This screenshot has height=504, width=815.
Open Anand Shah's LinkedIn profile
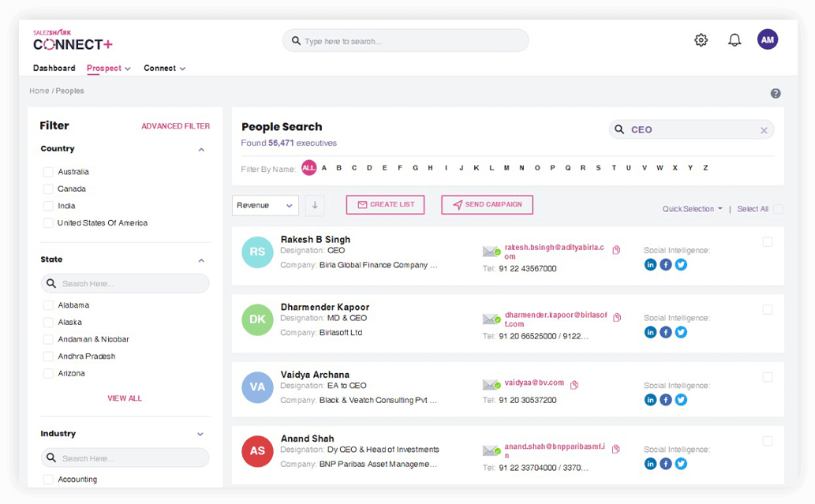pyautogui.click(x=650, y=464)
